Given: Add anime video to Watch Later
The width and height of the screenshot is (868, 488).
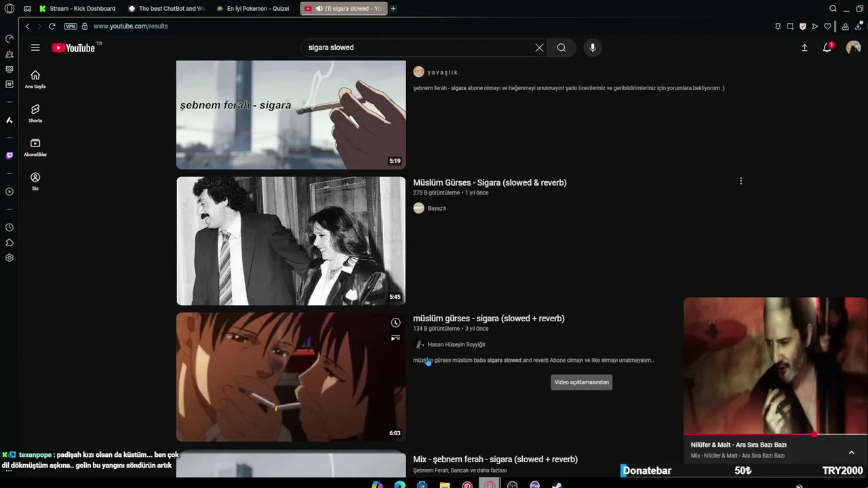Looking at the screenshot, I should click(395, 323).
